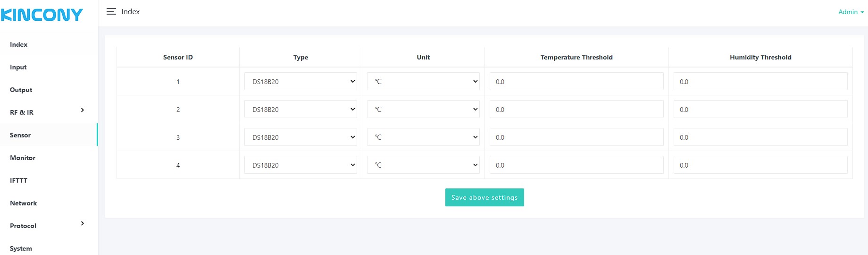Click Humidity Threshold field for sensor 3

click(760, 137)
